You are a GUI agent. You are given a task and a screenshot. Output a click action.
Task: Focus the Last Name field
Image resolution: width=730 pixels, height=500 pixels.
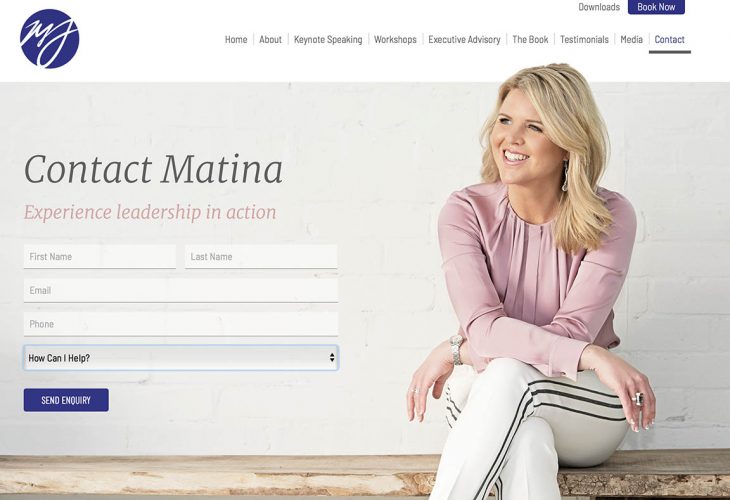(261, 257)
